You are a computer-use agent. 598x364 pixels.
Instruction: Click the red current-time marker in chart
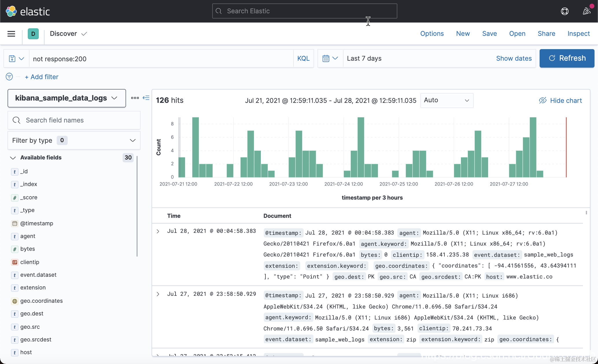(x=566, y=147)
